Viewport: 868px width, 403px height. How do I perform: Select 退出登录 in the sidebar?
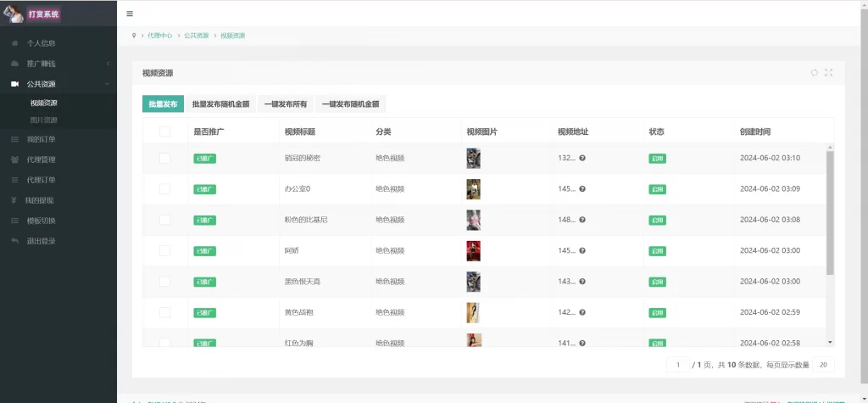[x=41, y=241]
